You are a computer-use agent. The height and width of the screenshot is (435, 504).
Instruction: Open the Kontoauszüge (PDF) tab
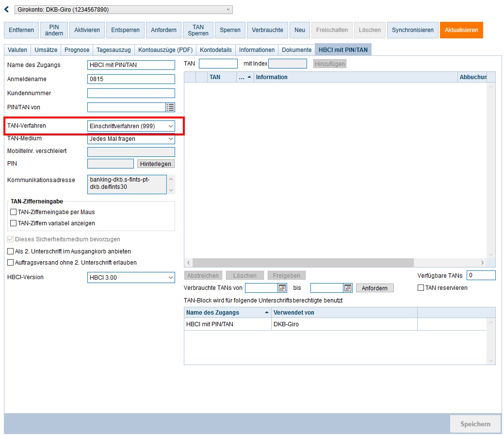click(x=165, y=50)
